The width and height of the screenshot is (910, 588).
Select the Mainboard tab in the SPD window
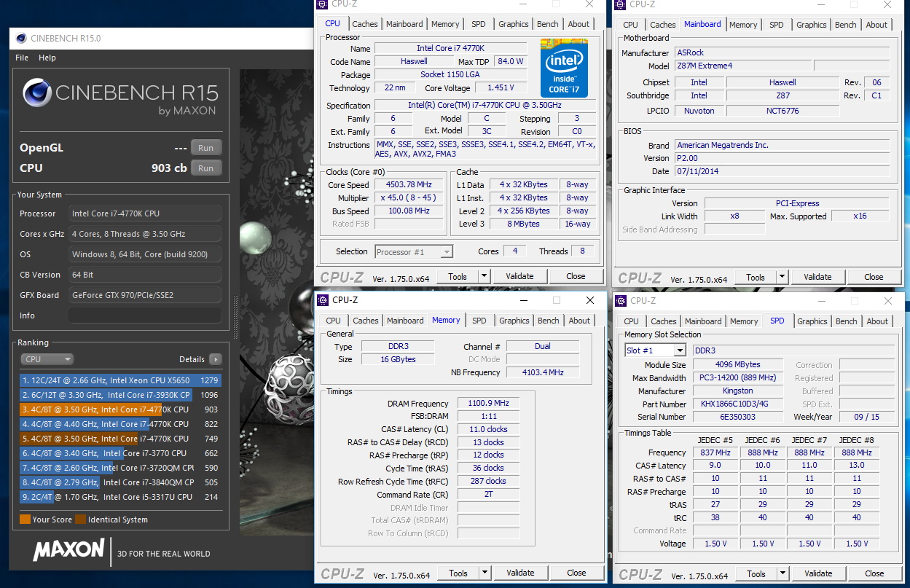pos(703,321)
